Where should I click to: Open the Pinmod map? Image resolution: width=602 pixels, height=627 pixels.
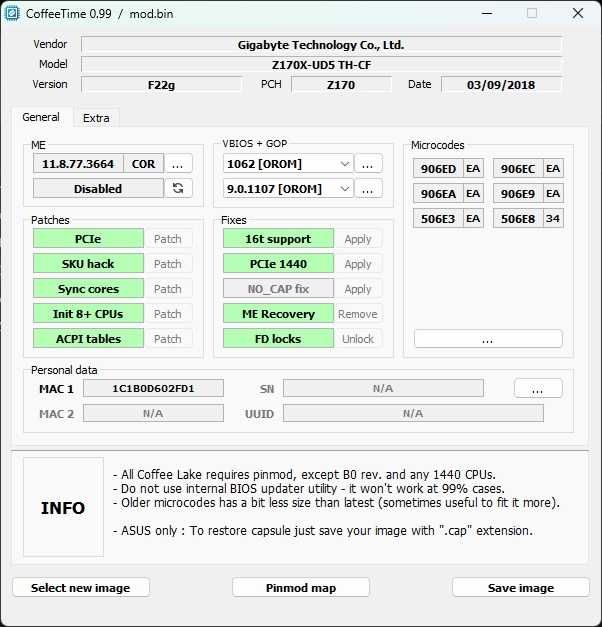(x=301, y=587)
